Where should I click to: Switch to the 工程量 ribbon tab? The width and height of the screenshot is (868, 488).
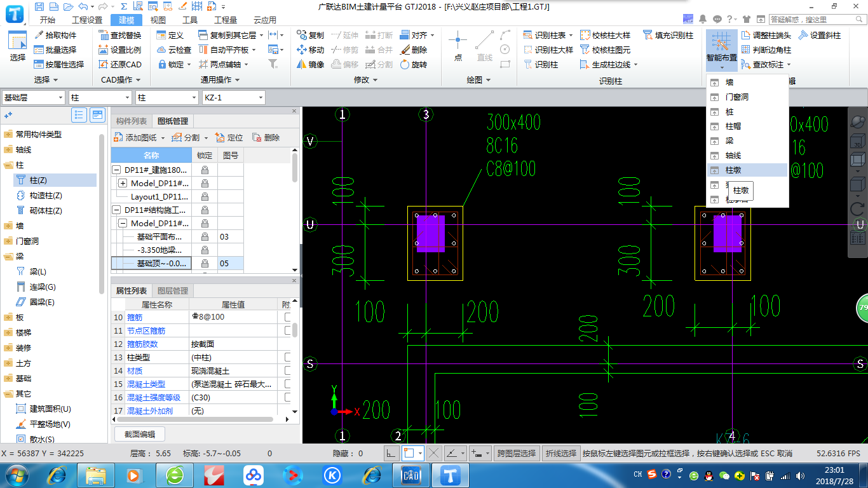[x=225, y=20]
